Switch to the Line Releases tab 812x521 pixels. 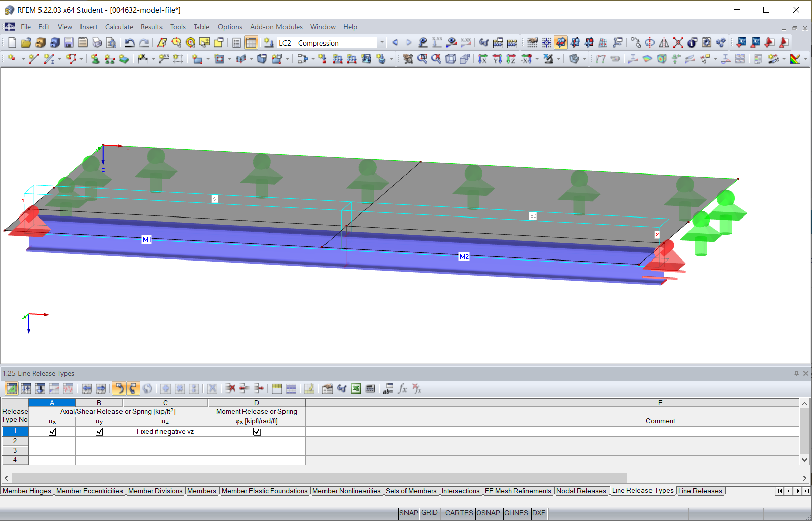pos(701,491)
